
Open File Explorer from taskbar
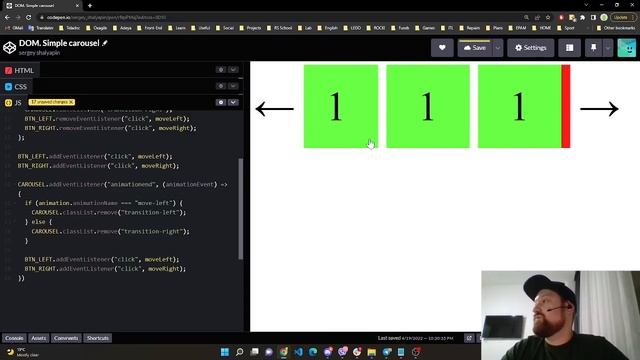tap(371, 352)
